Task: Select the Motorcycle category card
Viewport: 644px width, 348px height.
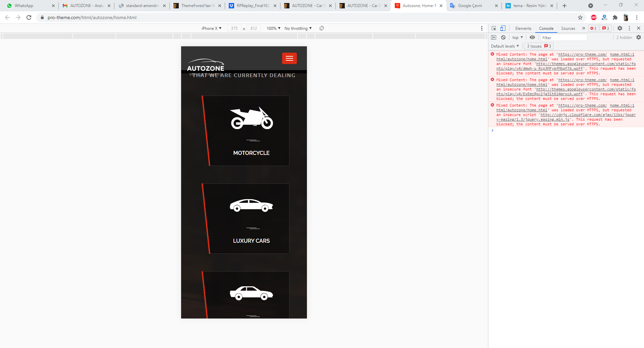Action: point(246,131)
